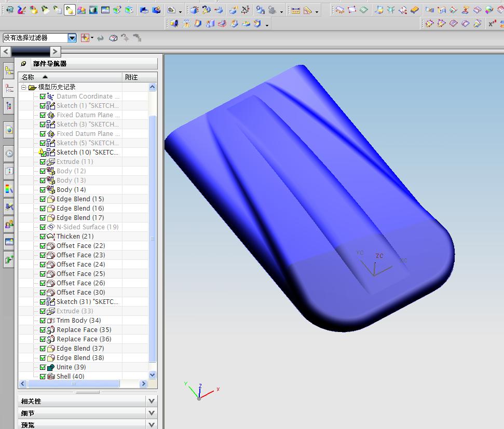Screen dimensions: 504x429
Task: Open the History clock sidebar tab
Action: (9, 154)
